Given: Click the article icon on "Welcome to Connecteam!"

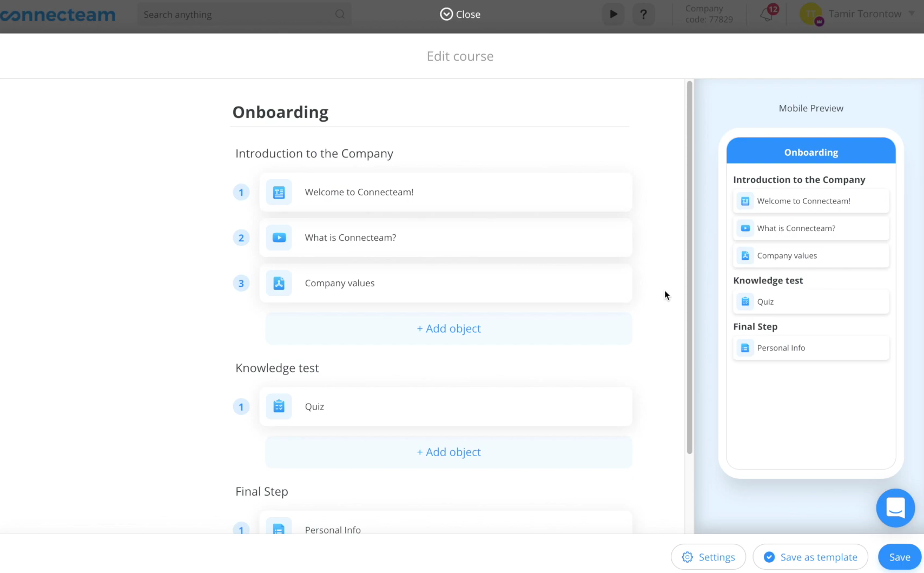Looking at the screenshot, I should (279, 192).
